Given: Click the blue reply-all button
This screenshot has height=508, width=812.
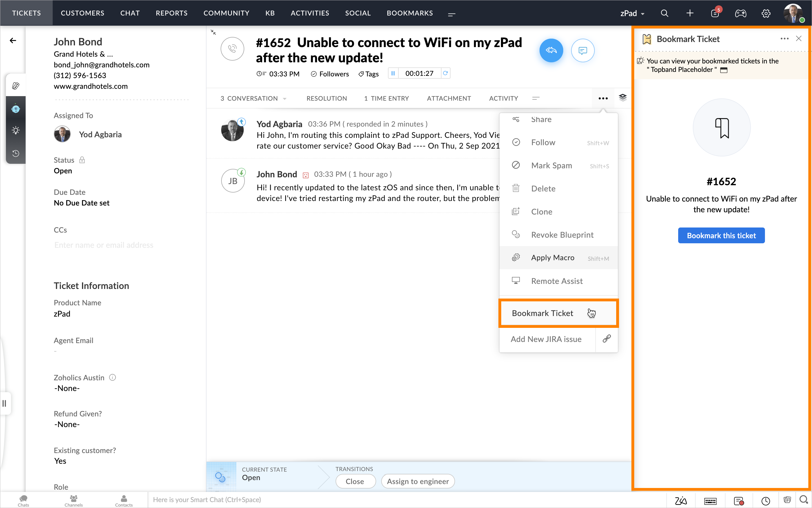Looking at the screenshot, I should click(x=551, y=50).
